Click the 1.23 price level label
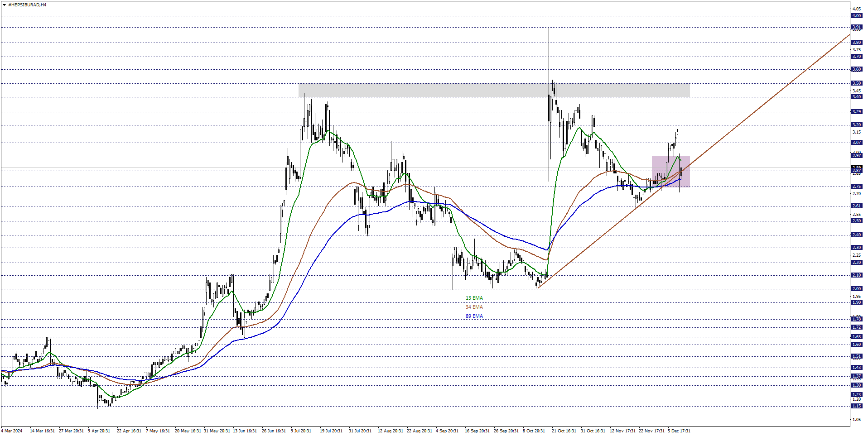 point(856,395)
